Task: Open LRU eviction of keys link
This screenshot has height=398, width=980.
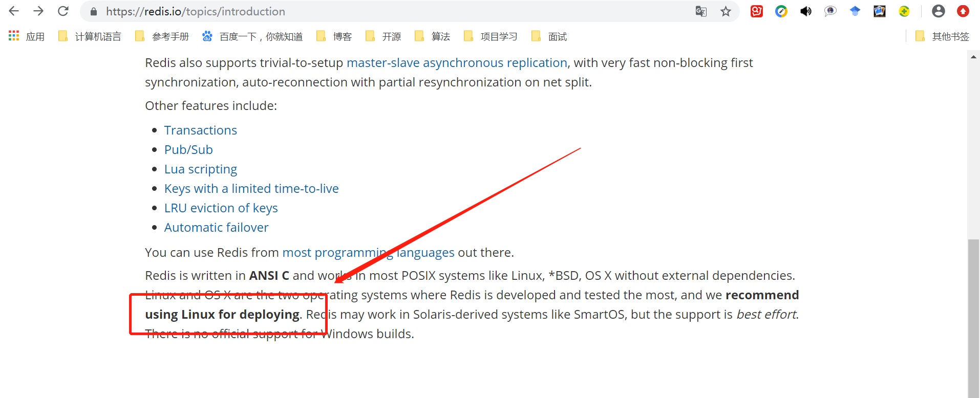Action: coord(221,208)
